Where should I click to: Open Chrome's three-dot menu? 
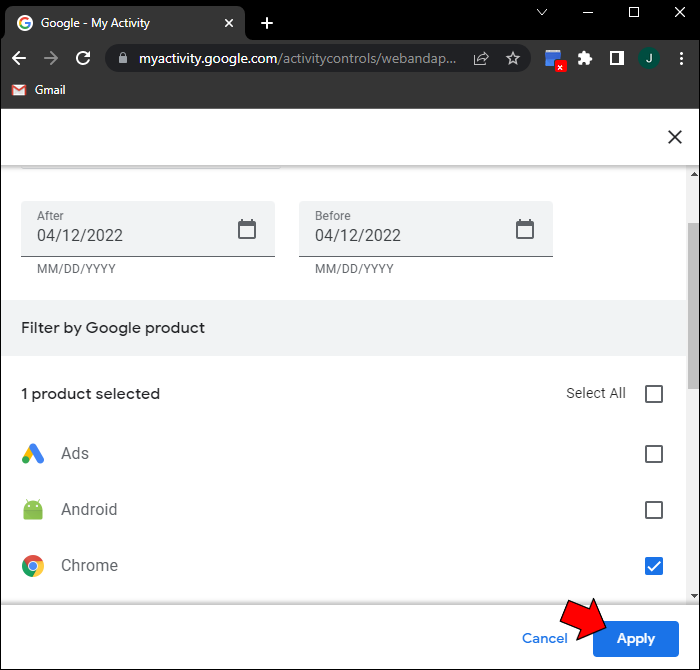(680, 59)
